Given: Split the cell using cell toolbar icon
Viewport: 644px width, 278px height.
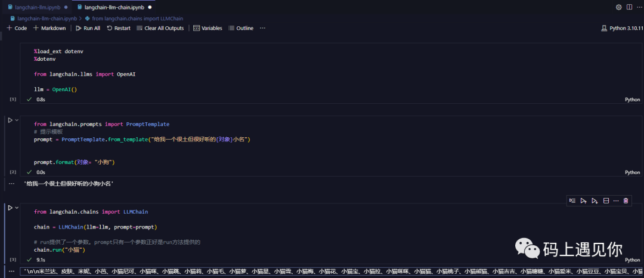Looking at the screenshot, I should [x=605, y=200].
